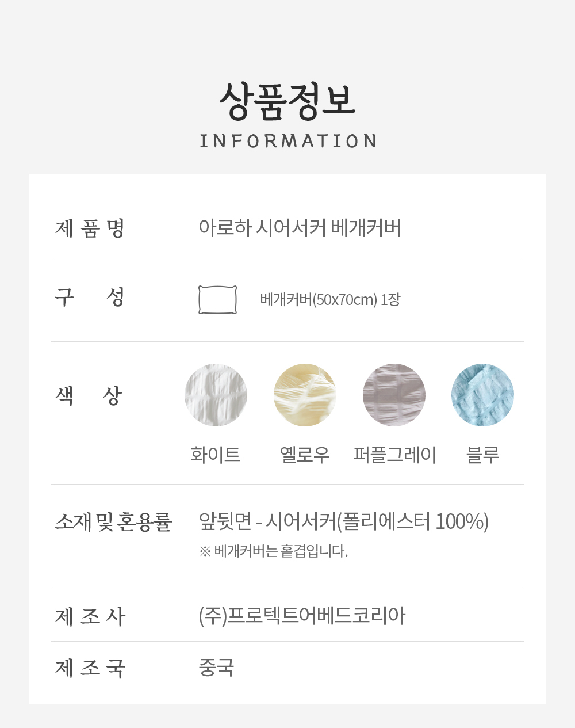The height and width of the screenshot is (728, 575).
Task: Click manufacturer name (주)프로텍트어베드코리아
Action: pos(302,616)
